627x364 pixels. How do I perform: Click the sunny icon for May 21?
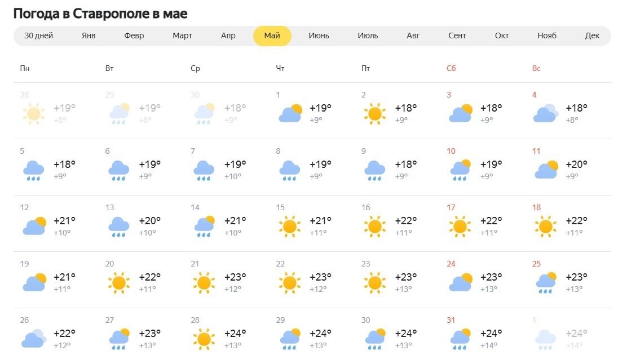pyautogui.click(x=204, y=283)
